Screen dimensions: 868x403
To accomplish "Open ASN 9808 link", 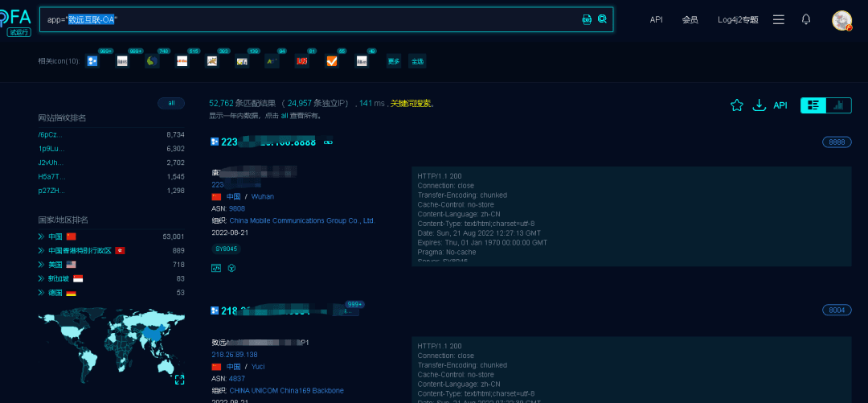I will click(x=236, y=208).
